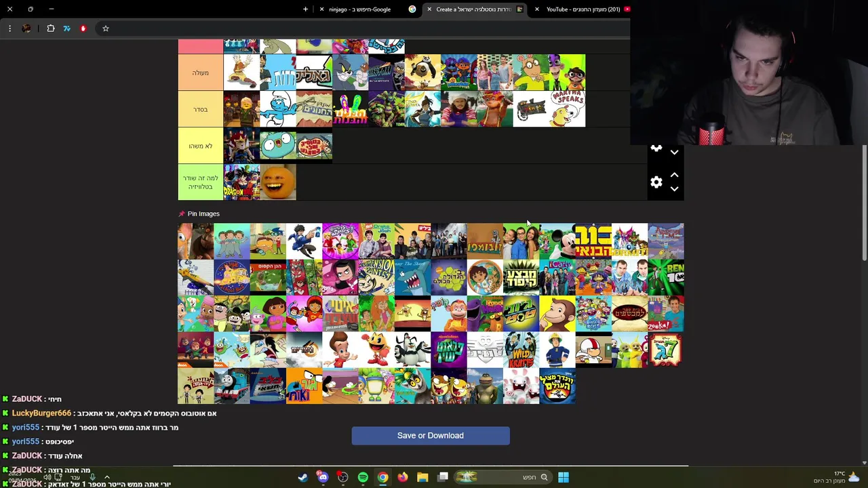Viewport: 868px width, 488px height.
Task: Close the Create a tier list tab
Action: 429,9
